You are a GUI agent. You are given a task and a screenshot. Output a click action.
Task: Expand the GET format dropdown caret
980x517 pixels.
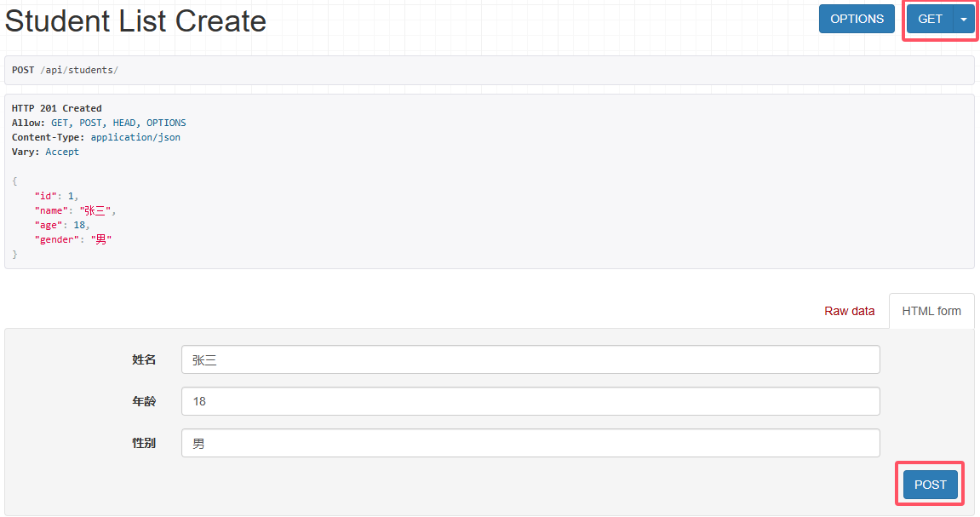pos(964,19)
